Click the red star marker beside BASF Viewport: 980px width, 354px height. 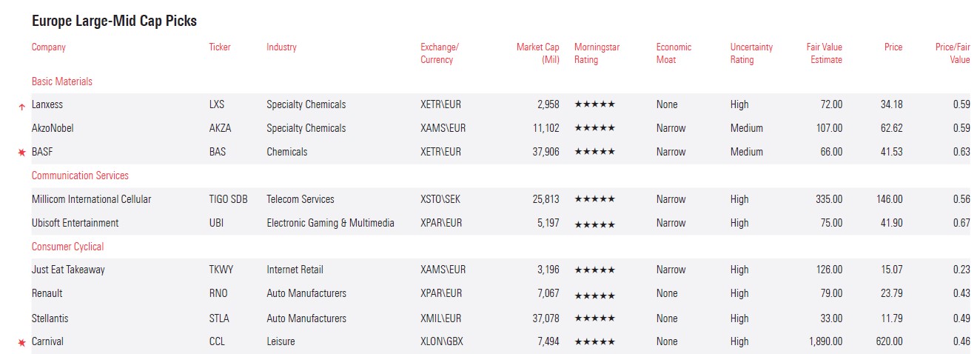(x=21, y=153)
